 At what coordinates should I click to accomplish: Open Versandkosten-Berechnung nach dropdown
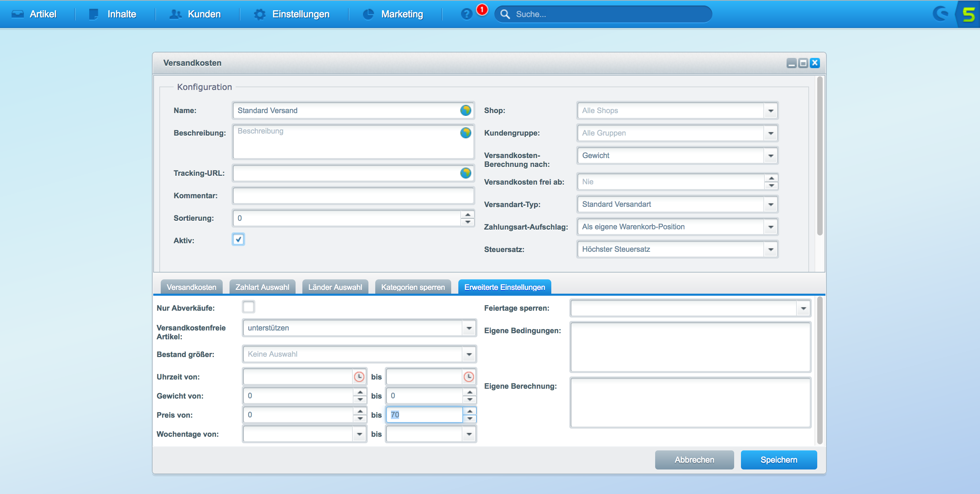click(x=771, y=156)
